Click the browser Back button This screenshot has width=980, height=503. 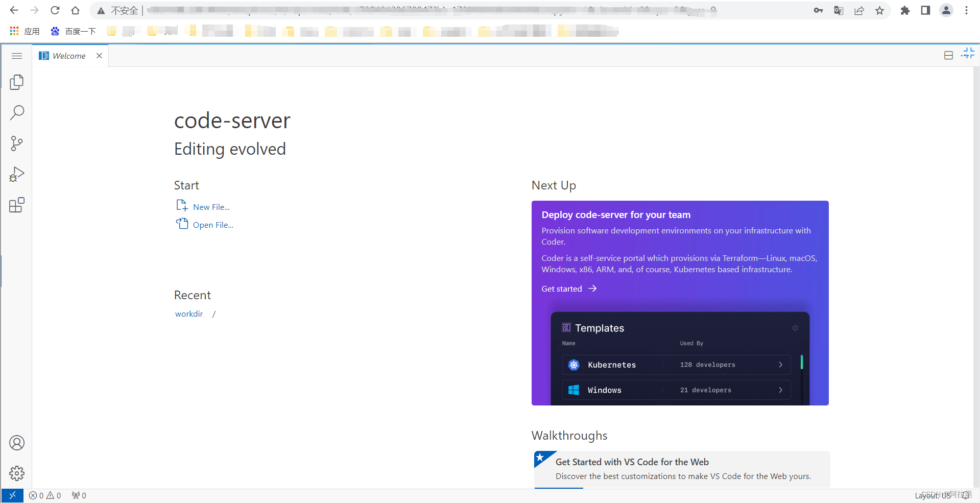[x=14, y=10]
